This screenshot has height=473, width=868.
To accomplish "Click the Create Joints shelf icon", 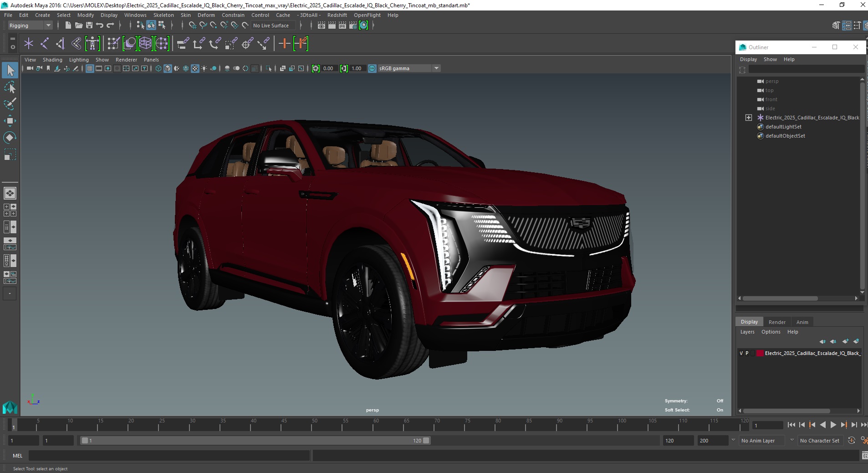I will [45, 44].
